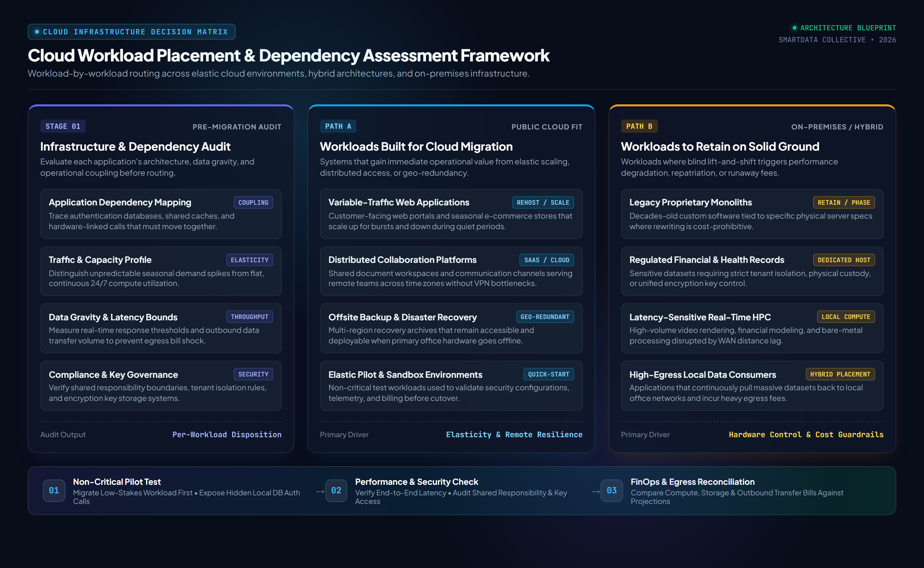Select Variable-Traffic Web Applications heading
This screenshot has height=568, width=924.
399,202
